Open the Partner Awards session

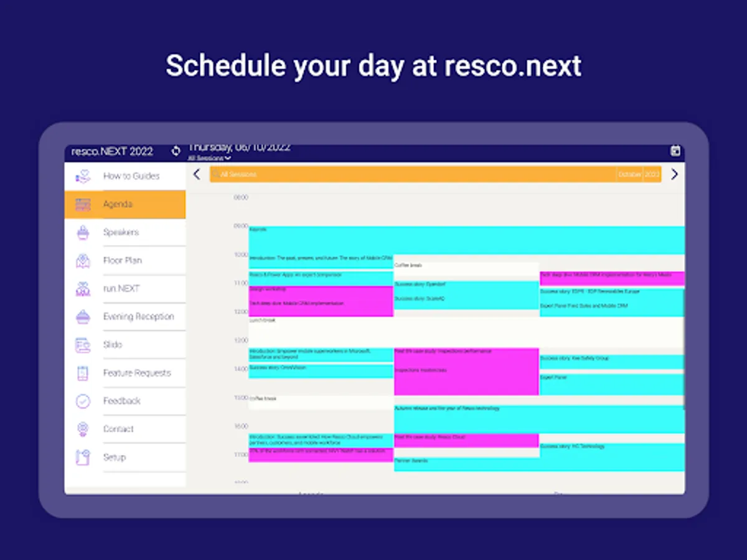539,465
